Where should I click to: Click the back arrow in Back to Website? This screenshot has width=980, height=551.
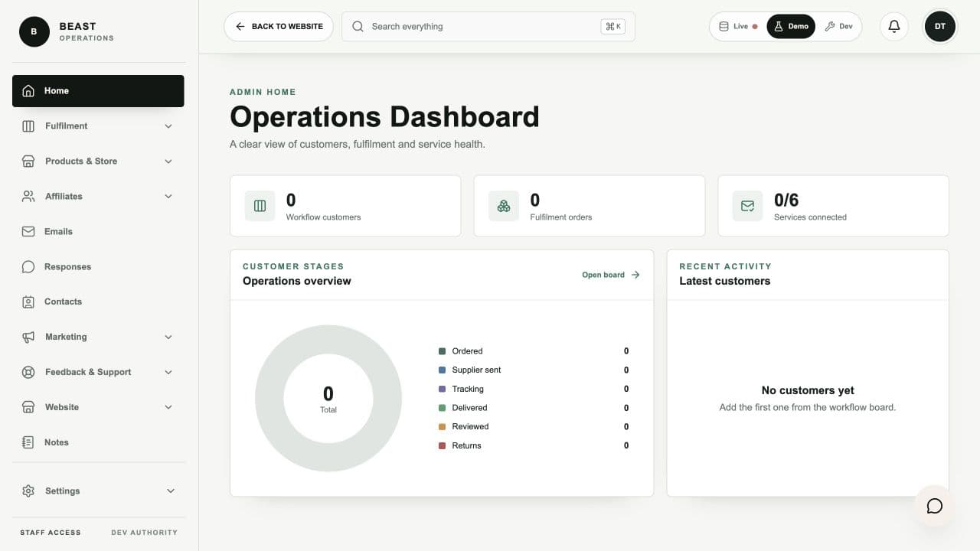click(x=240, y=27)
